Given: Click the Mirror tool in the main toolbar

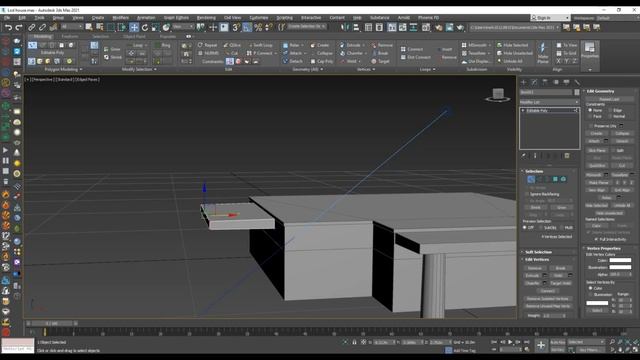Looking at the screenshot, I should point(345,27).
